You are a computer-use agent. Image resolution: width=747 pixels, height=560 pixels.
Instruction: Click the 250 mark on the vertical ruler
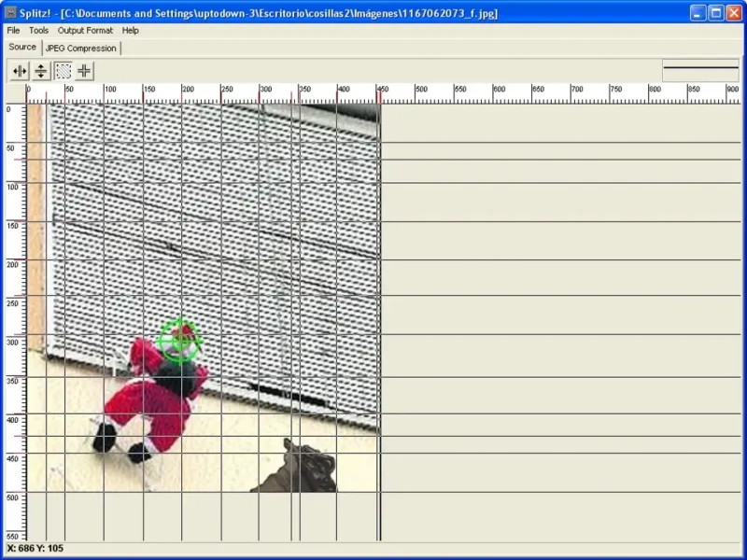tap(12, 303)
